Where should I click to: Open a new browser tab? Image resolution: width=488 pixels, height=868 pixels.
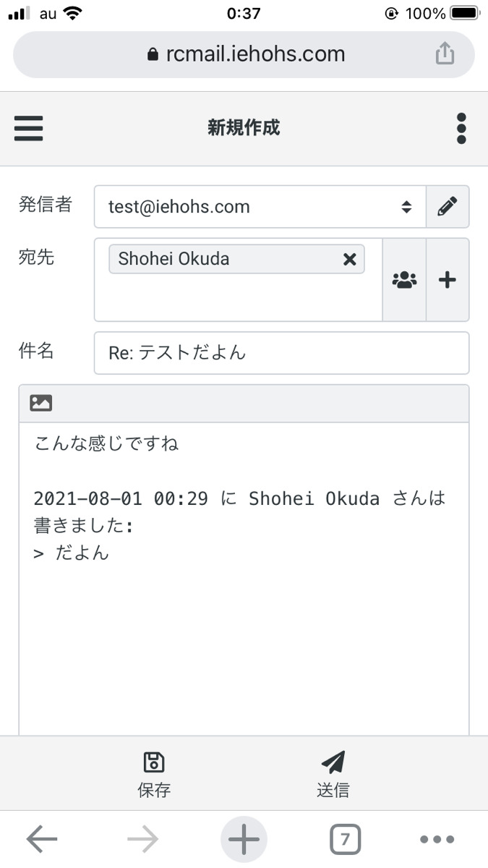pyautogui.click(x=244, y=840)
